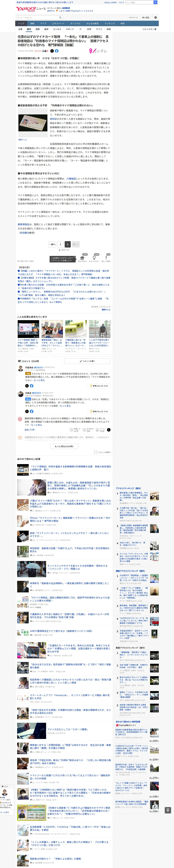Viewport: 174px width, 868px height.
Task: Go to page 1 of article
Action: (60, 244)
